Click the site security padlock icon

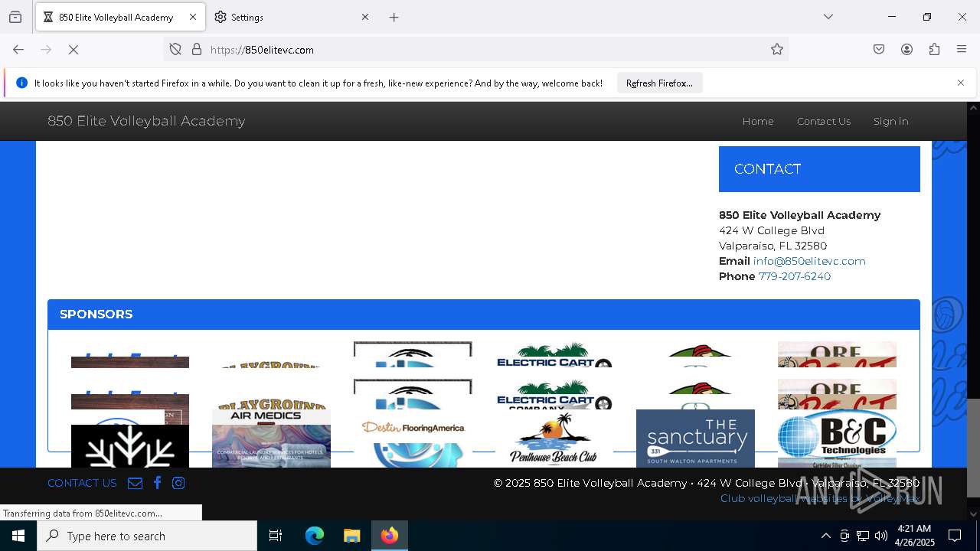pyautogui.click(x=197, y=50)
